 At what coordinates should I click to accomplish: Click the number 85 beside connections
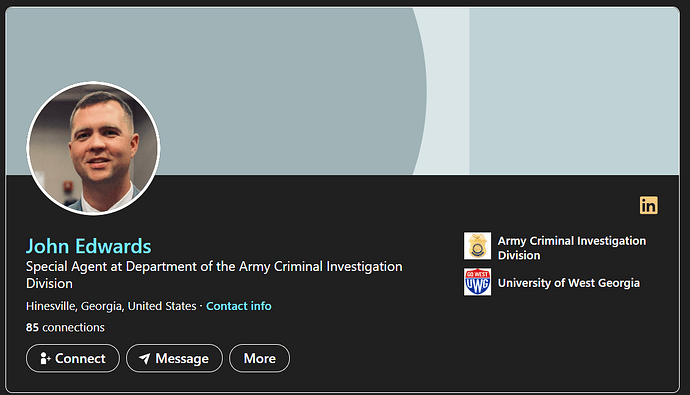click(x=32, y=327)
